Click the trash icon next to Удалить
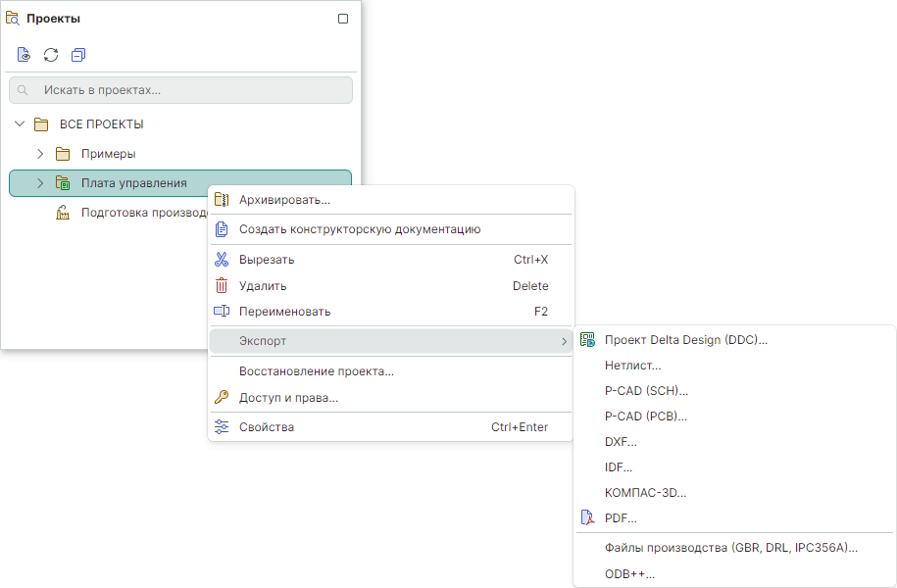 [222, 286]
